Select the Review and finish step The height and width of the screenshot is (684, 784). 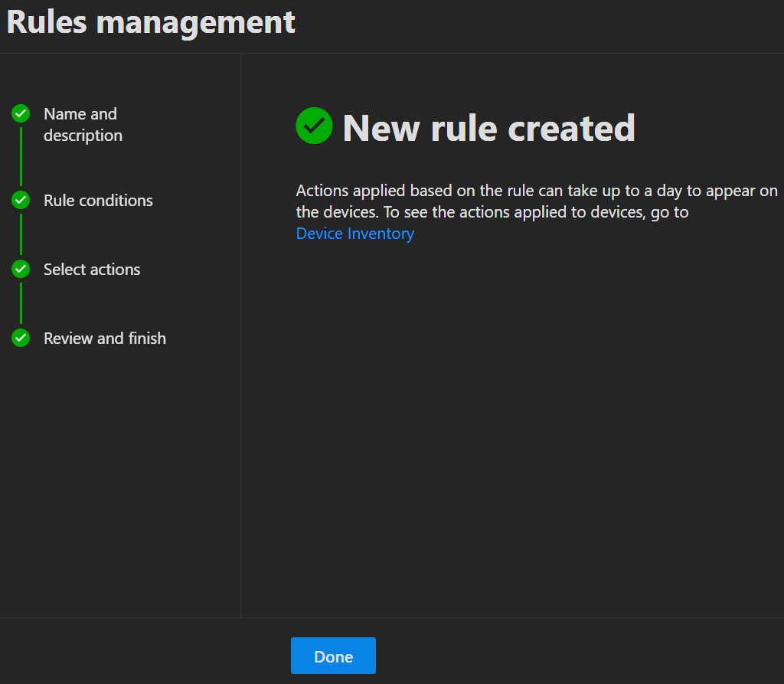(x=105, y=339)
